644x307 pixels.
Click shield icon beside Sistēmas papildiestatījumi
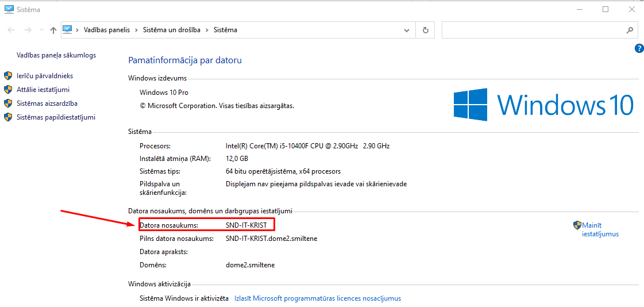pyautogui.click(x=8, y=117)
